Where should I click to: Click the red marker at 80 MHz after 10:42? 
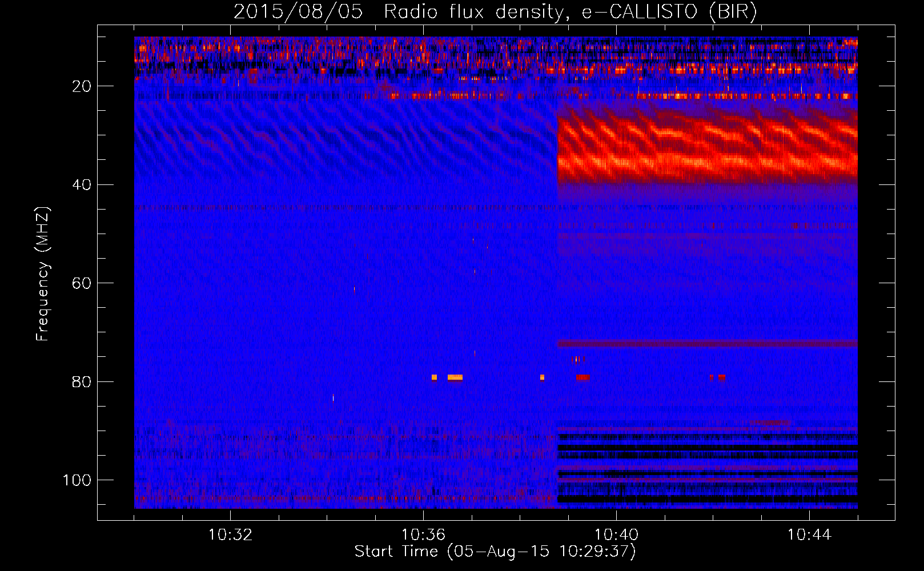click(x=722, y=377)
